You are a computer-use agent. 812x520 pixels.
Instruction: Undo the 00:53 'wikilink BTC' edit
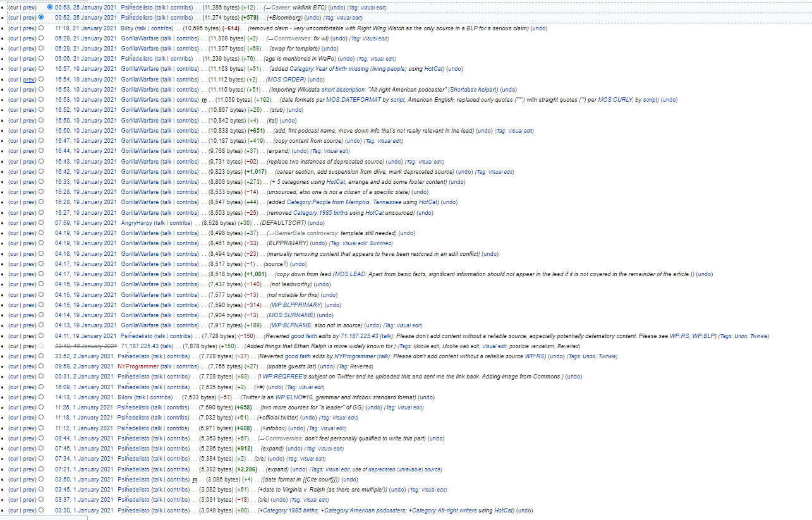coord(337,8)
